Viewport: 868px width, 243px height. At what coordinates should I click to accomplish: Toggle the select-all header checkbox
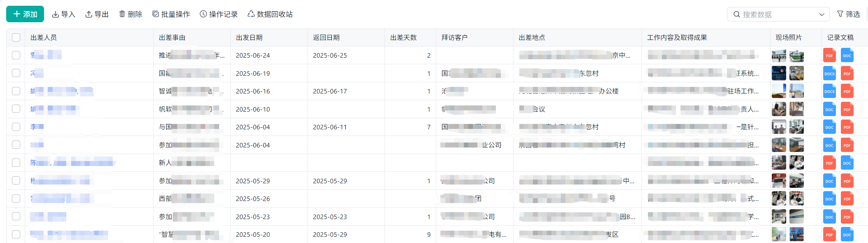click(x=16, y=37)
